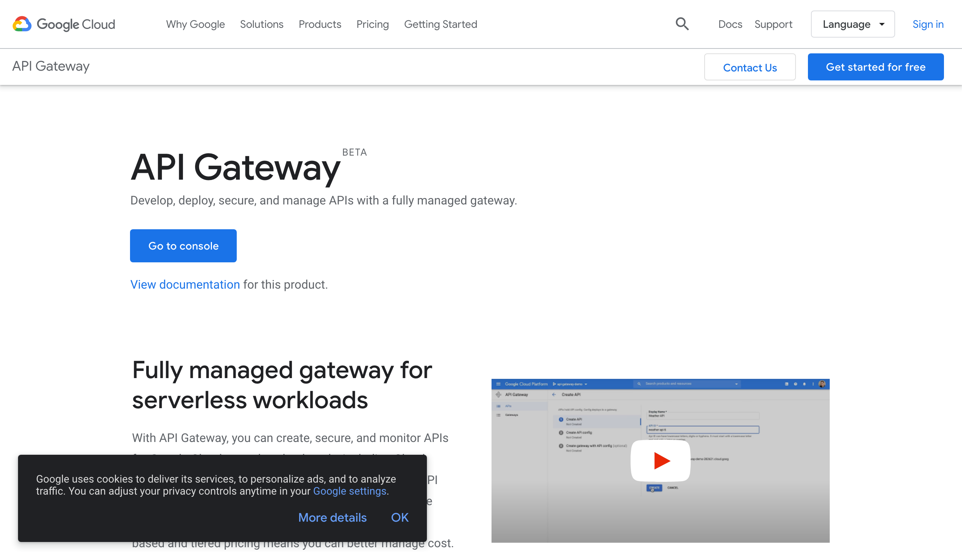Play the YouTube video

pos(660,461)
